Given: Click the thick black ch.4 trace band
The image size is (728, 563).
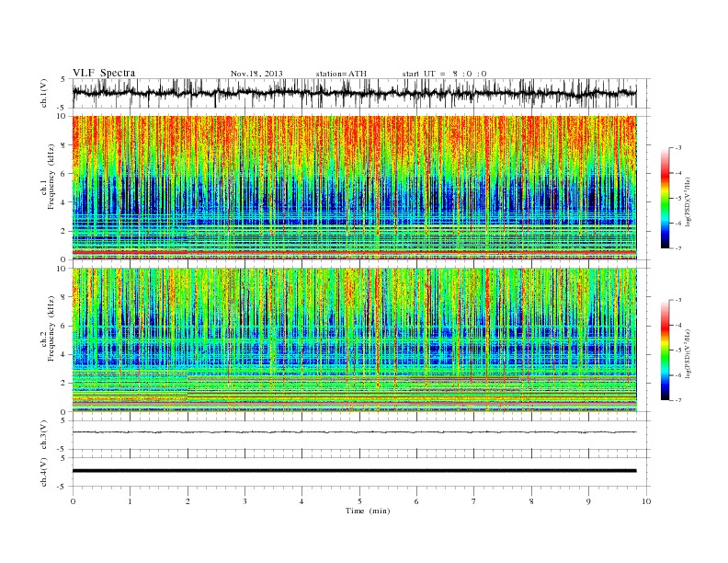Looking at the screenshot, I should tap(354, 471).
